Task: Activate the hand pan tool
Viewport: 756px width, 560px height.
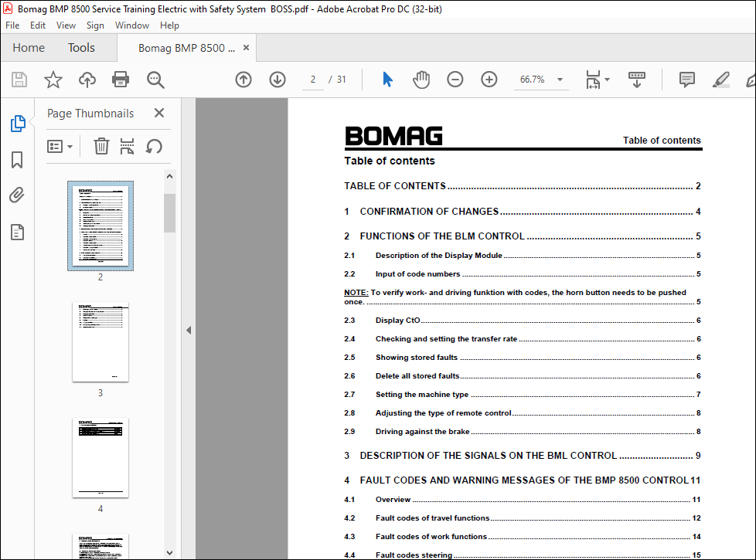Action: pos(421,80)
